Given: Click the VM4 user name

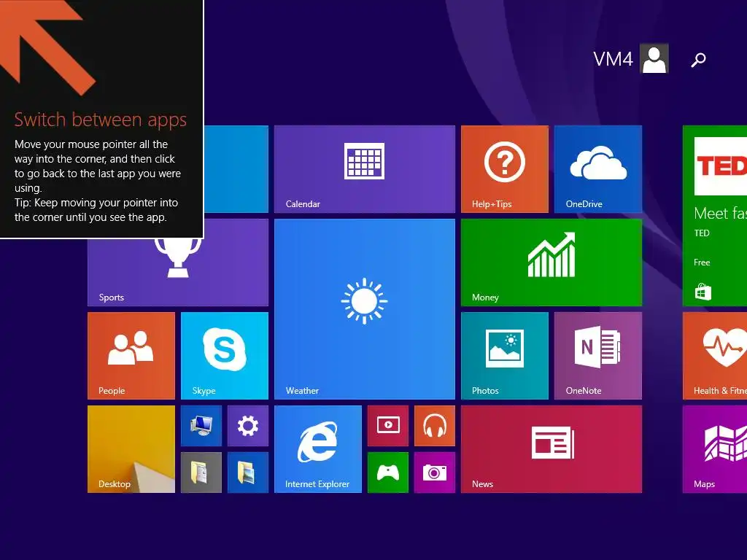Looking at the screenshot, I should [x=613, y=60].
